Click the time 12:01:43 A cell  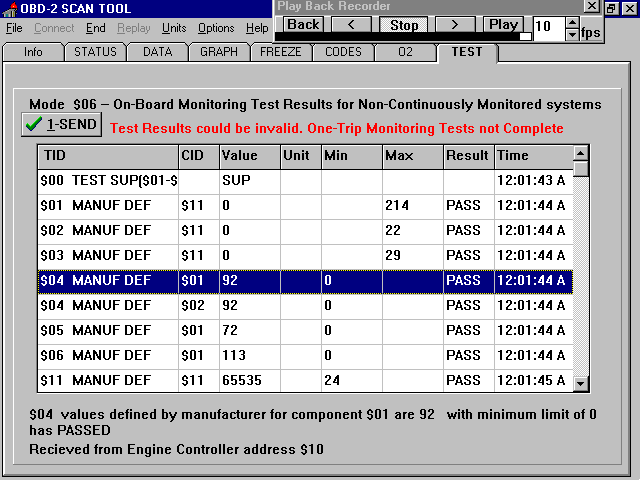tap(534, 180)
